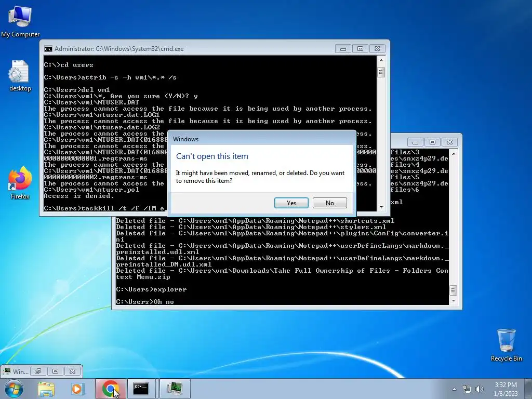Click the 'attrib -s -h vm1\*.* /s' line
The width and height of the screenshot is (532, 399).
110,77
